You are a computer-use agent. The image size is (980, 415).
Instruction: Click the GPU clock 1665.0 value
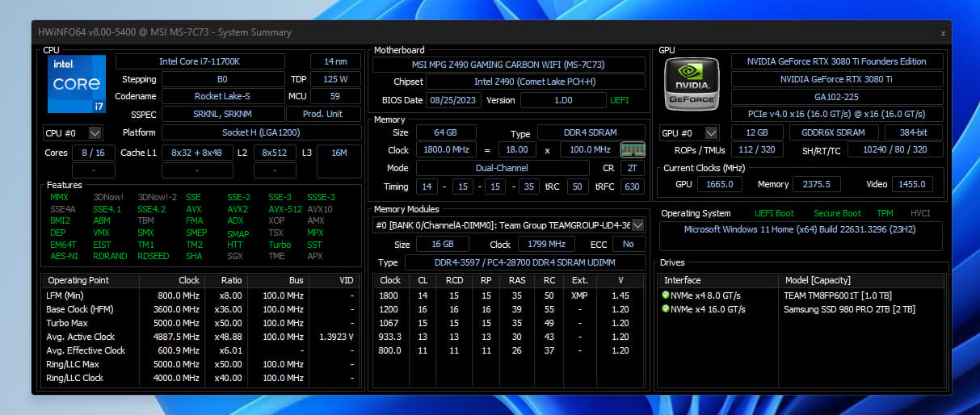(x=720, y=184)
